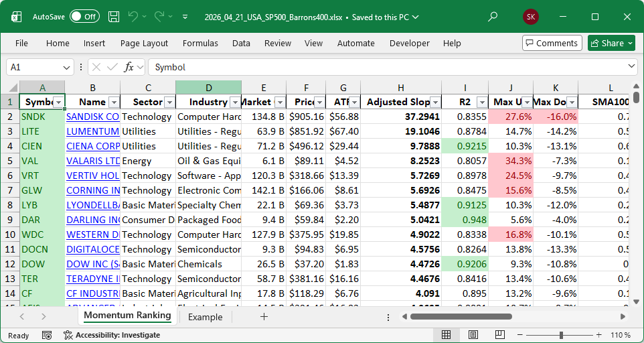Switch to Page Layout view icon
The width and height of the screenshot is (644, 343).
(x=473, y=335)
